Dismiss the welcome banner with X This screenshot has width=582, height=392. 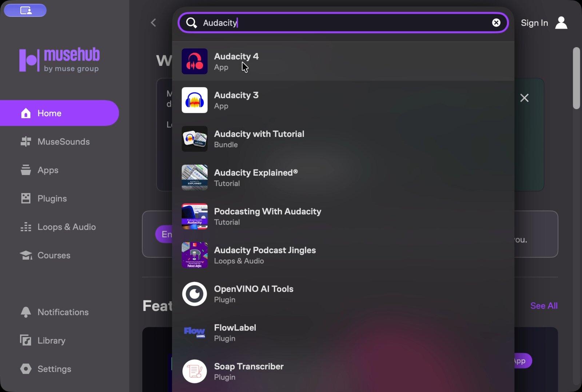[x=524, y=98]
